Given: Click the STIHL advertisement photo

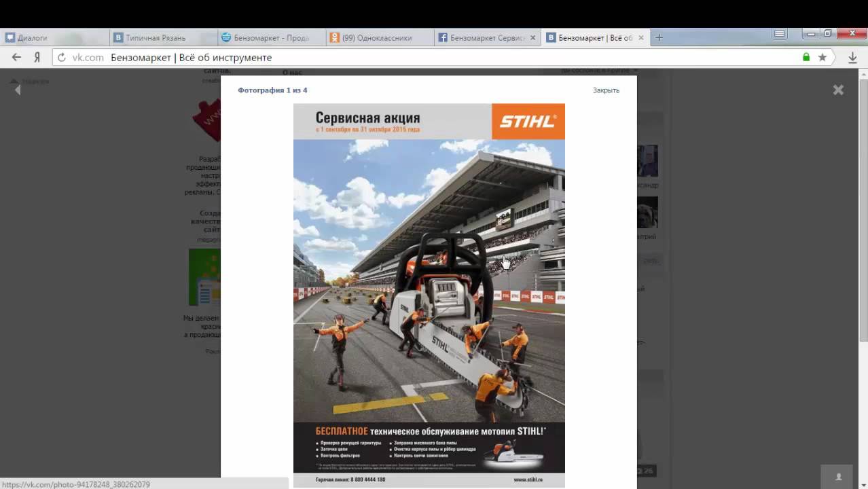Looking at the screenshot, I should [429, 295].
